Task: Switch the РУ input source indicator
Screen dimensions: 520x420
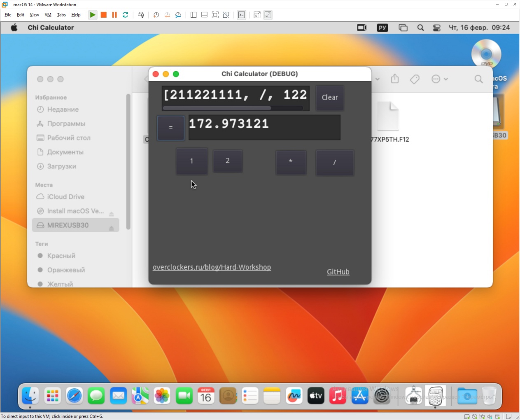Action: click(382, 28)
